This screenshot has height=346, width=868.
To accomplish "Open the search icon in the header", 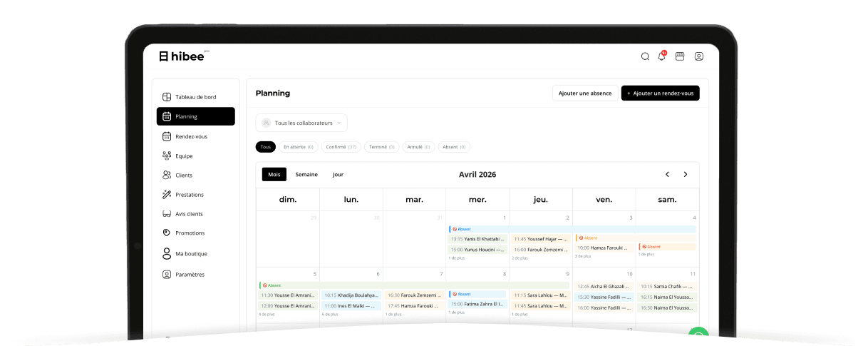I will [x=645, y=56].
